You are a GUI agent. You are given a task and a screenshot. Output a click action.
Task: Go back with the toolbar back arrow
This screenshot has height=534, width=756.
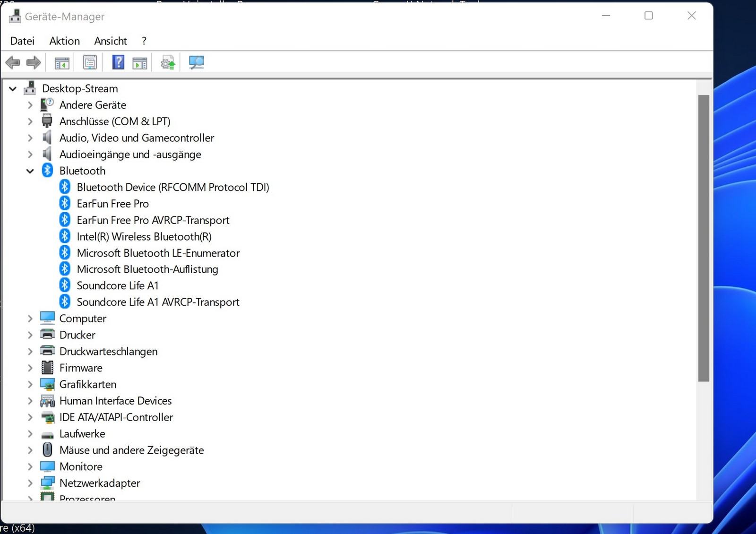pyautogui.click(x=13, y=62)
